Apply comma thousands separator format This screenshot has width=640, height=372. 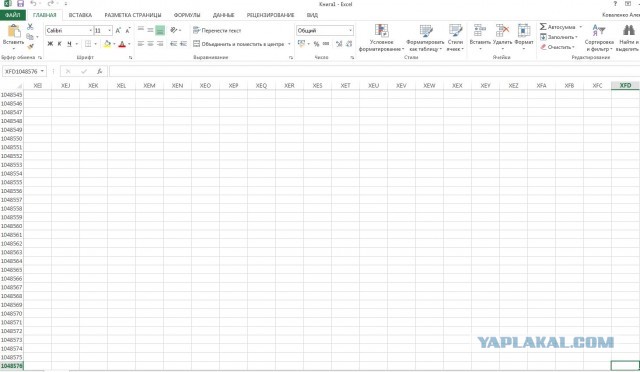point(326,44)
